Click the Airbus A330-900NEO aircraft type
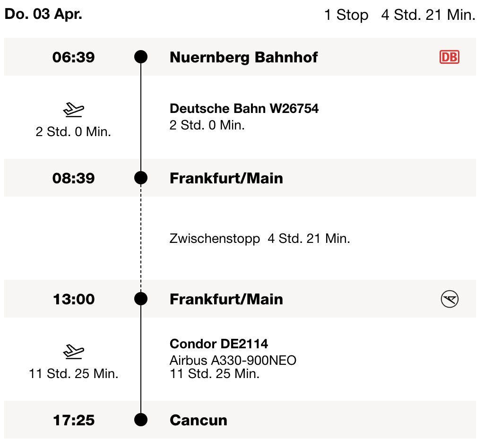Viewport: 484px width, 448px height. click(x=233, y=361)
